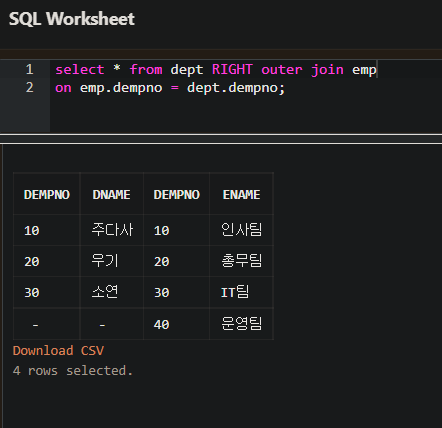Click the ENAME cell '인사팀'
This screenshot has width=442, height=428.
tap(242, 230)
